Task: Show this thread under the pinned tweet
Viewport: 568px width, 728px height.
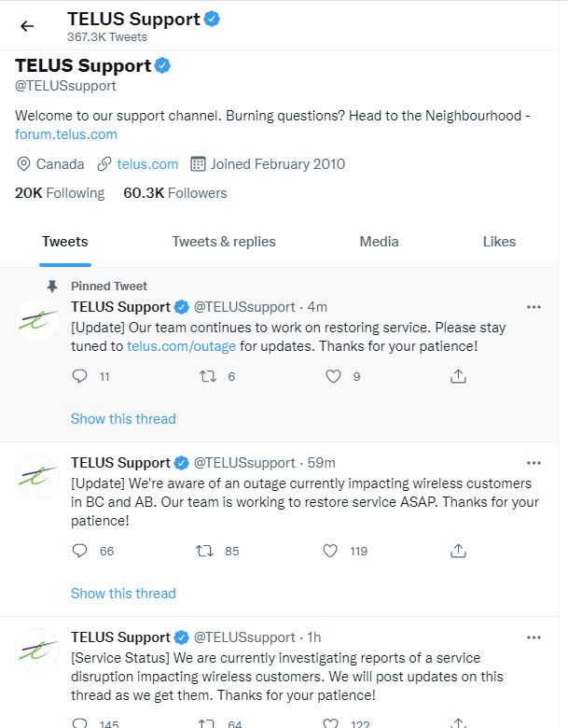Action: coord(123,419)
